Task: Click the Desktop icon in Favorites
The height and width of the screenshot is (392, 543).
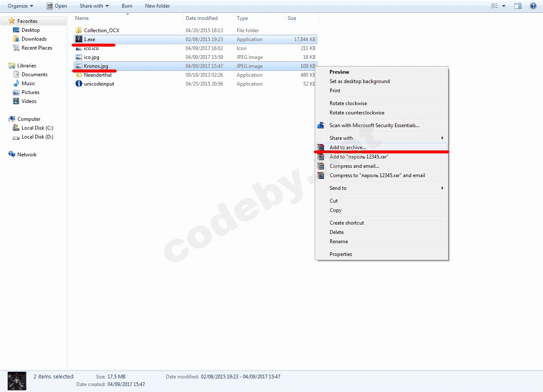Action: (x=16, y=30)
